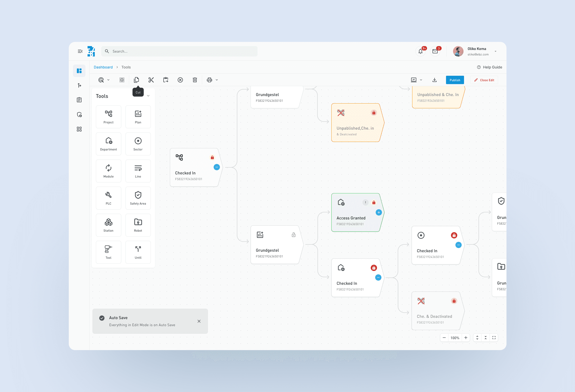Screen dimensions: 575x392
Task: Dismiss the Auto Save notification
Action: [199, 321]
